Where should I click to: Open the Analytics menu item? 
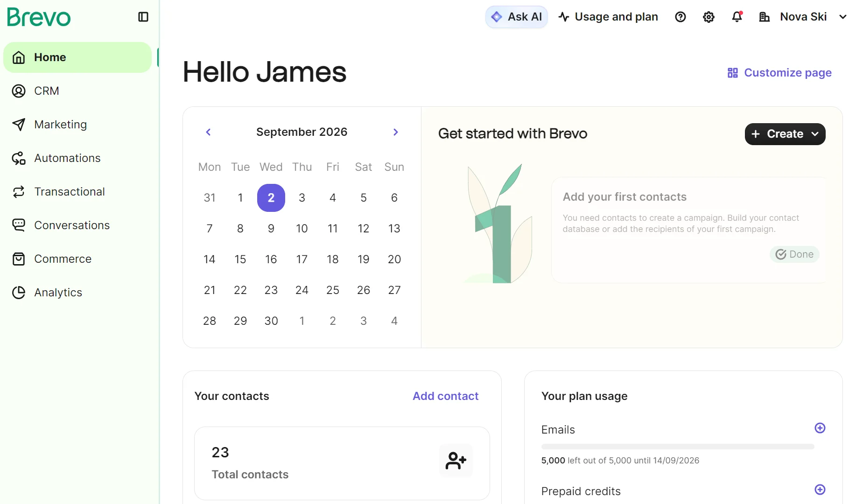tap(77, 293)
